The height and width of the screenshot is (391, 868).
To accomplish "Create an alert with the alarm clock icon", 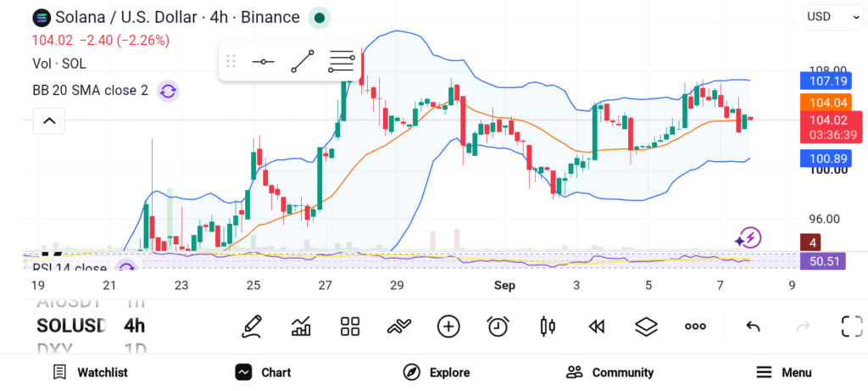I will (498, 327).
